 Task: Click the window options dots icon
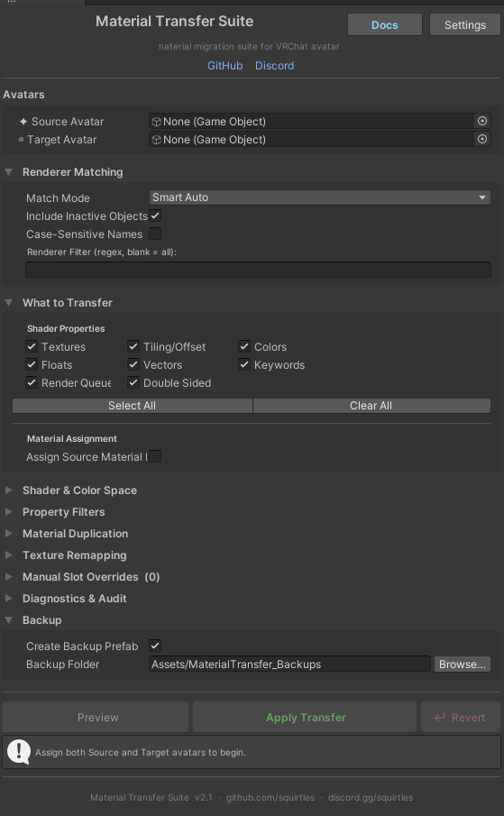(12, 2)
